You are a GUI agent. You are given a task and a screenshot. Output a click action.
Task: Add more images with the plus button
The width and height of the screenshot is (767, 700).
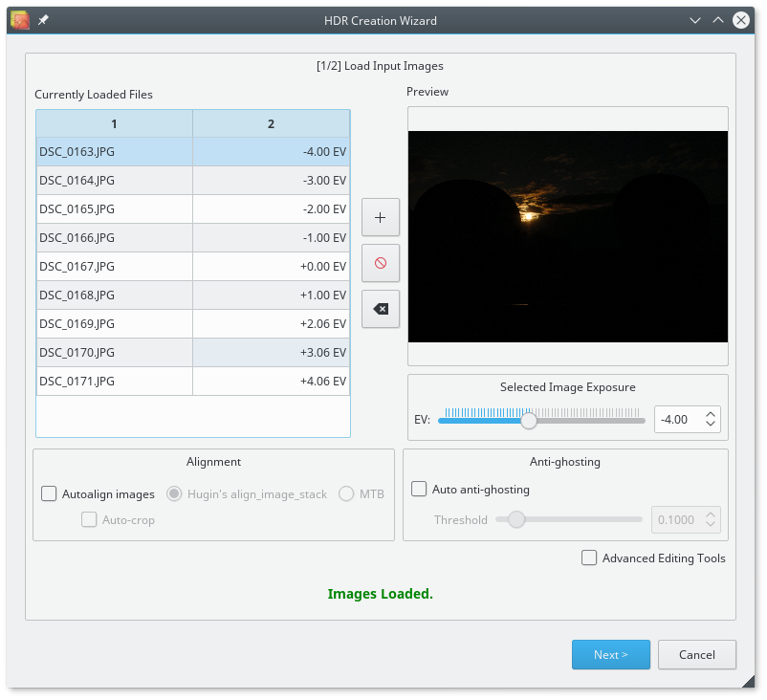pos(380,217)
